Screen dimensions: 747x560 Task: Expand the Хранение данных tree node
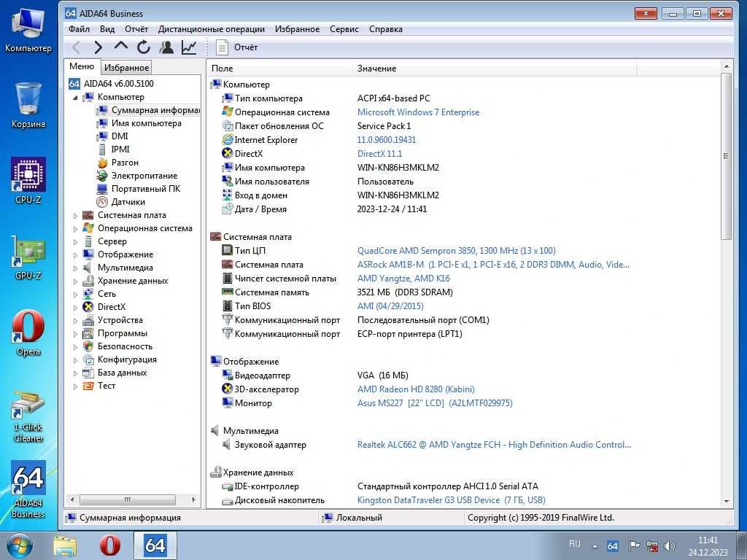(75, 281)
